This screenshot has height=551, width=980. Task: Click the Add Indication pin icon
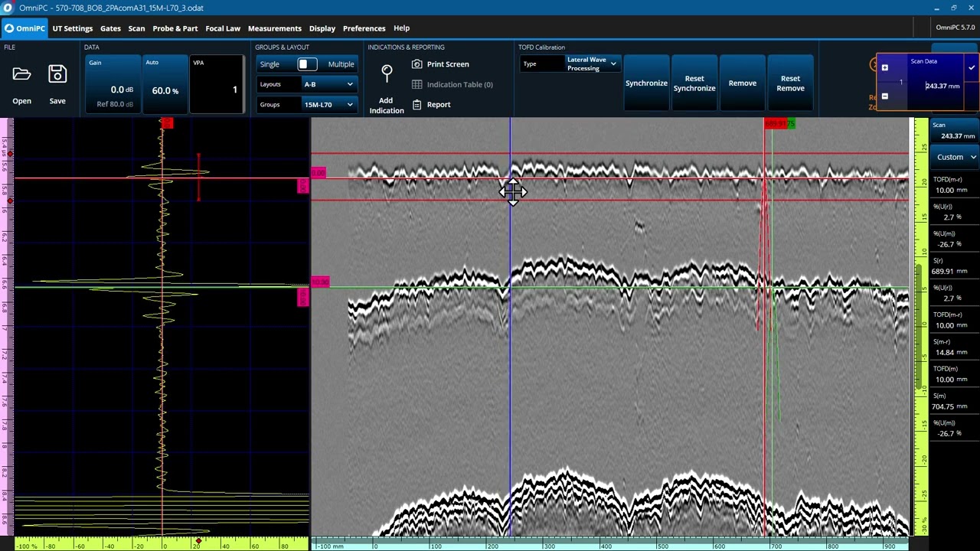[x=387, y=73]
